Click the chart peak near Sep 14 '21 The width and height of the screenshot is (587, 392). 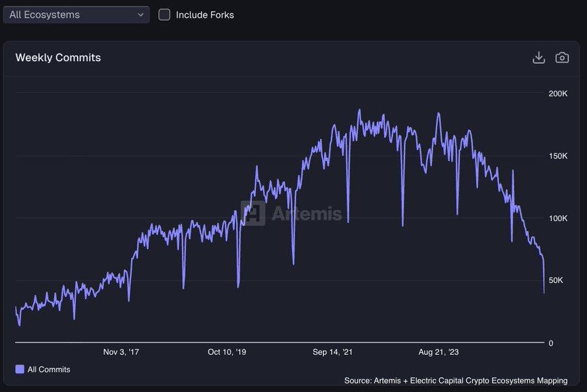coord(360,111)
